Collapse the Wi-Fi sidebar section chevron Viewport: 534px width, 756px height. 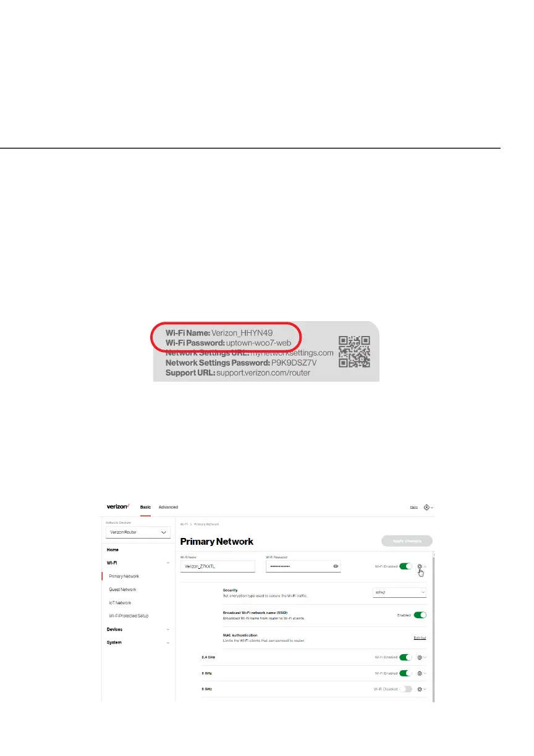click(167, 563)
